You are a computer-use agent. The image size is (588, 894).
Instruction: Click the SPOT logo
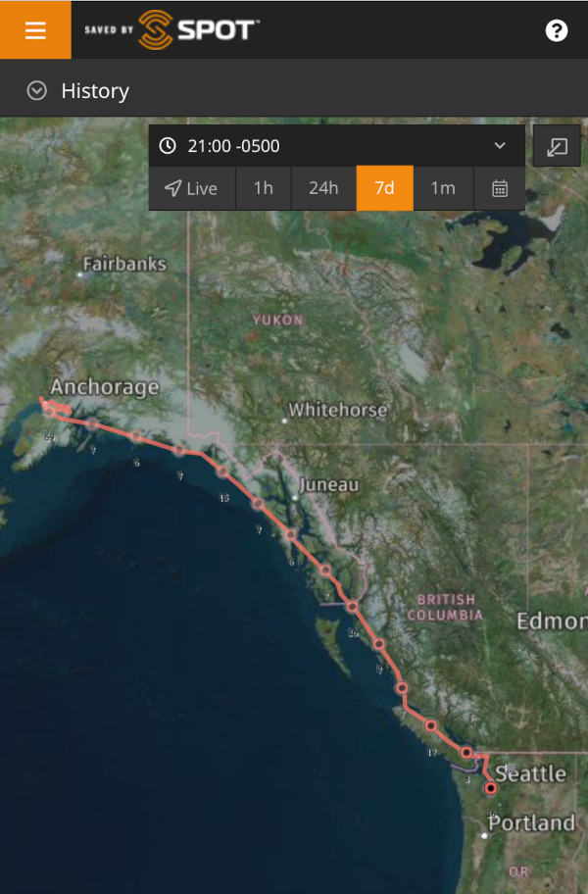pos(172,29)
